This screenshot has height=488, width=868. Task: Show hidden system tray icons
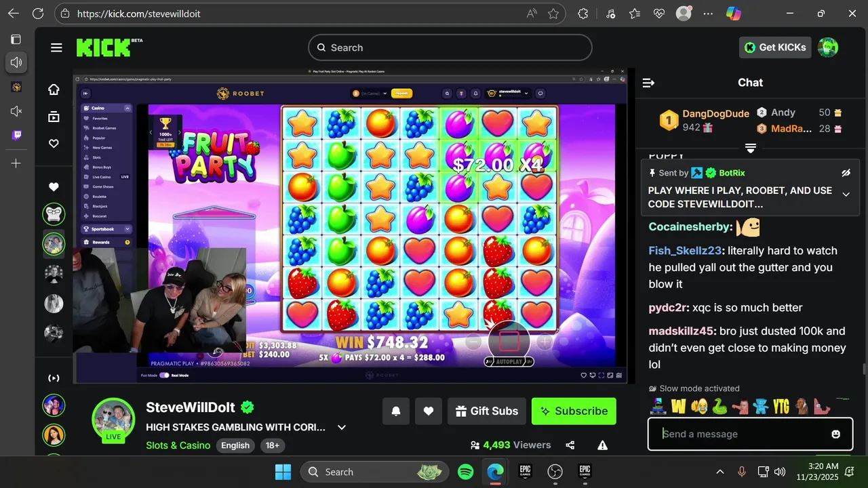click(x=719, y=472)
